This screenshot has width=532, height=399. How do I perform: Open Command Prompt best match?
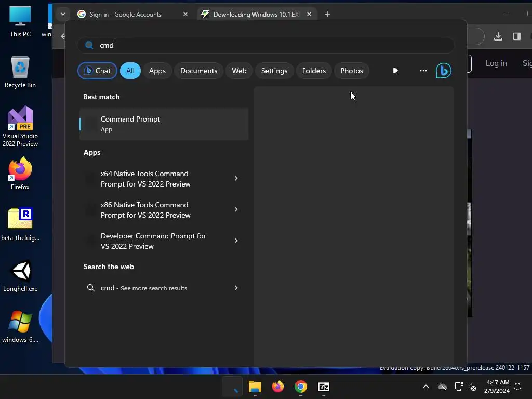click(x=164, y=124)
